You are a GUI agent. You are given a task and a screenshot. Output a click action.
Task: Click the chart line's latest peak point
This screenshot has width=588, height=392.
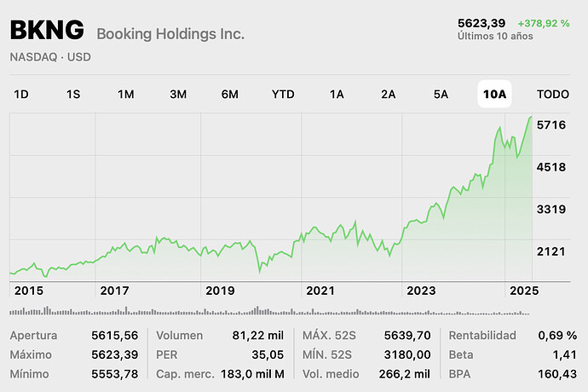click(x=531, y=117)
